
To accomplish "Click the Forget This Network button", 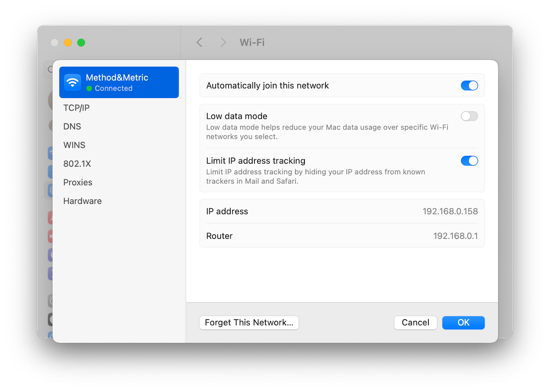I will point(249,323).
